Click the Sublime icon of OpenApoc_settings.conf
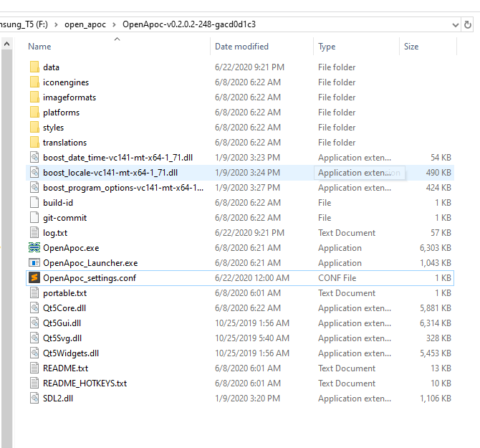This screenshot has height=448, width=480. [x=34, y=277]
